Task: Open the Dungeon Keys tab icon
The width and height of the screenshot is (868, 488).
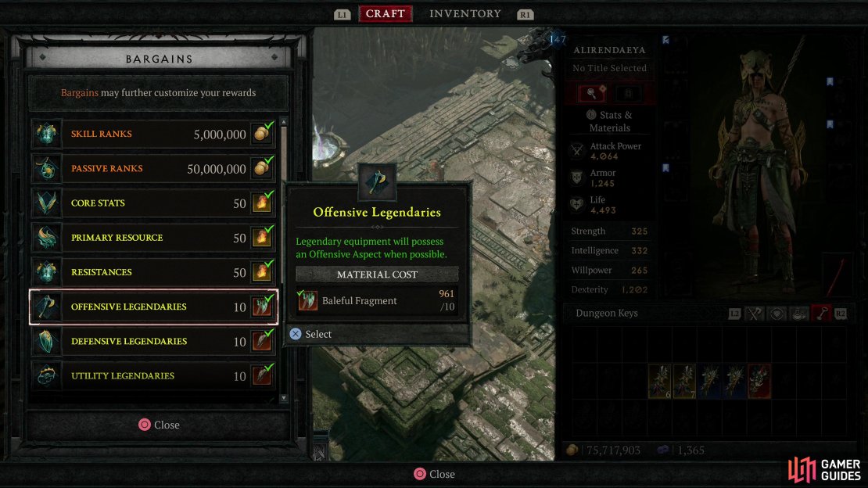Action: point(822,314)
